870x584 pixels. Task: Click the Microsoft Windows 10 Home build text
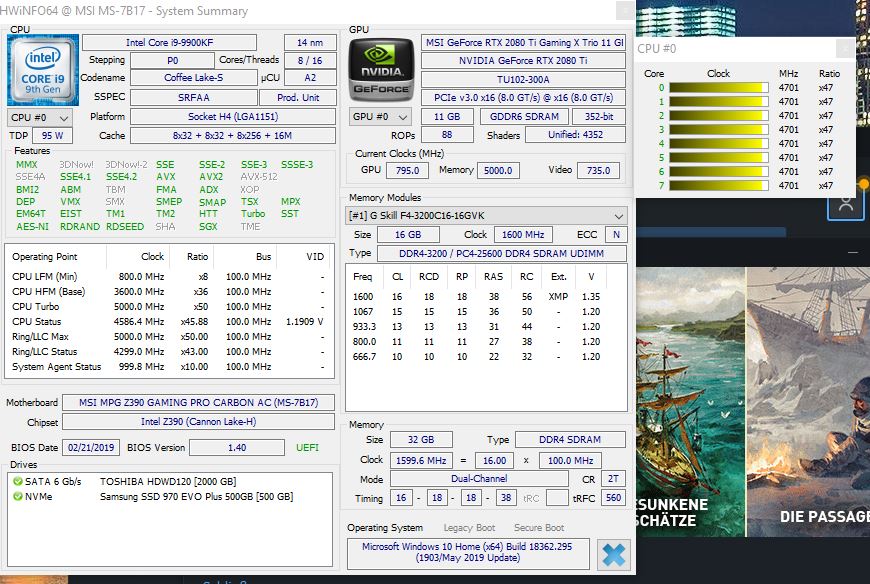pos(467,552)
